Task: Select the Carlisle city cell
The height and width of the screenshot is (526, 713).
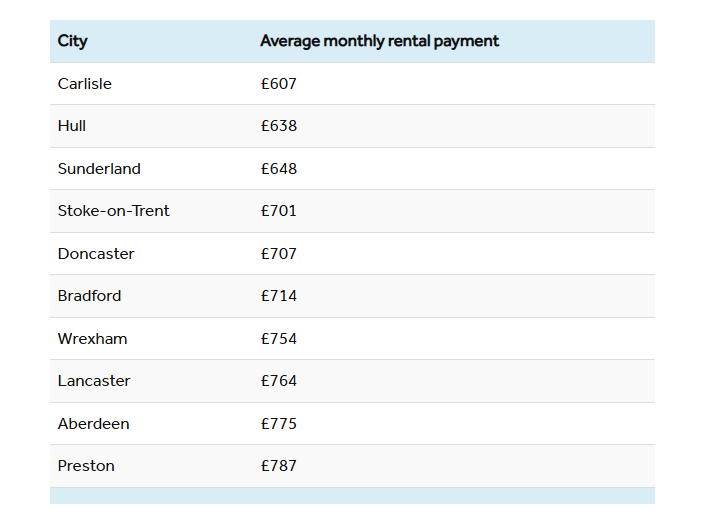Action: pos(85,84)
